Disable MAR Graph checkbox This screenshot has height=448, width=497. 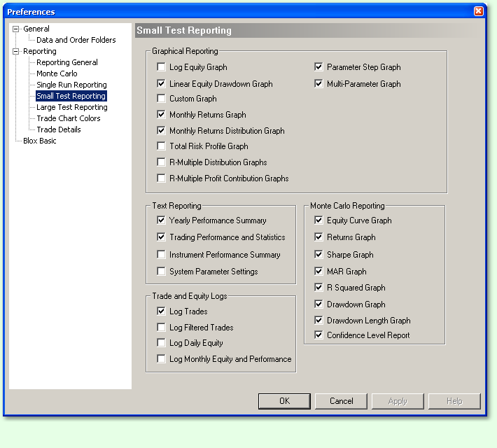(x=318, y=271)
